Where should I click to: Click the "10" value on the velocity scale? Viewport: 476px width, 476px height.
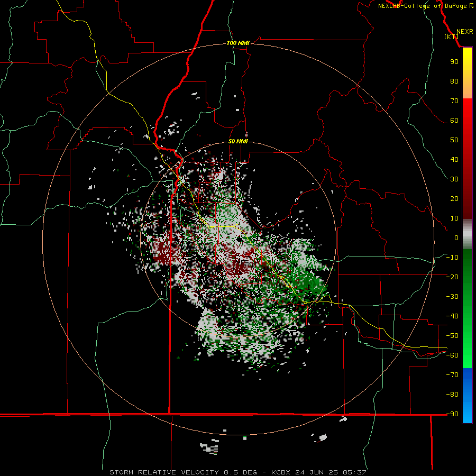[454, 218]
